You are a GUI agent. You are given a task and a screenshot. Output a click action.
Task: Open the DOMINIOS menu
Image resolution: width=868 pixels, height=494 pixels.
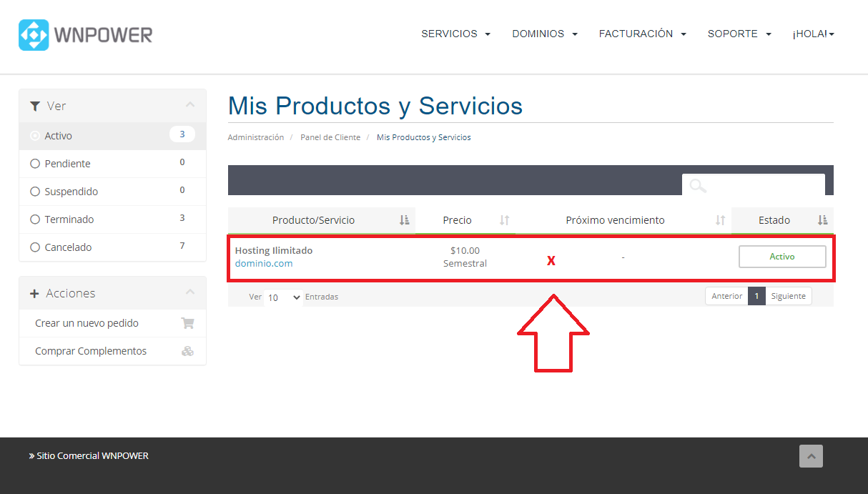(545, 34)
